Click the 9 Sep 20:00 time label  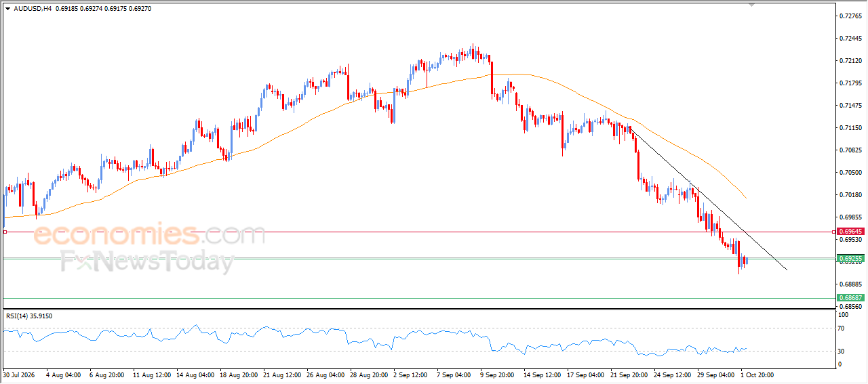(497, 374)
